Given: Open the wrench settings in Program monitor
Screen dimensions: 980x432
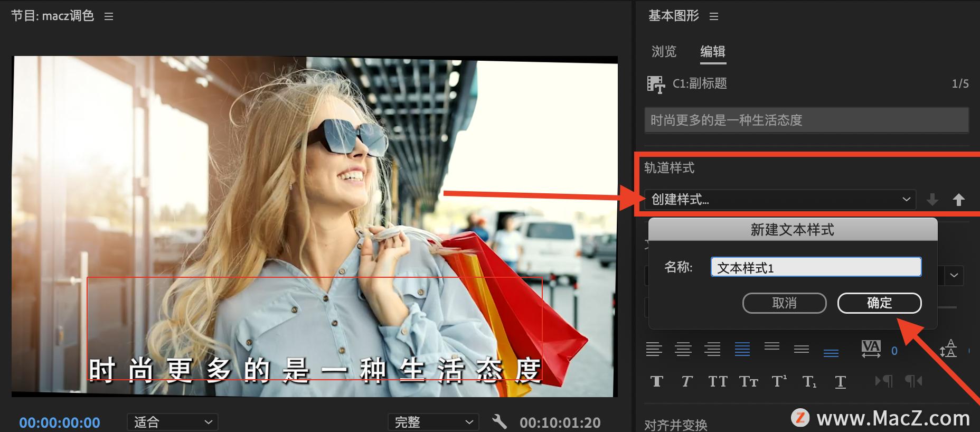Looking at the screenshot, I should tap(499, 421).
